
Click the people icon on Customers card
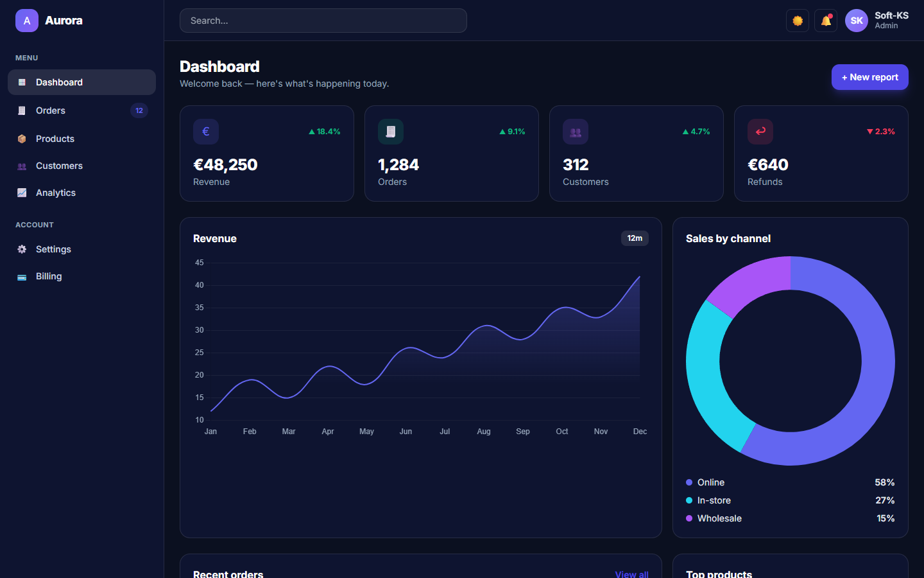(576, 132)
